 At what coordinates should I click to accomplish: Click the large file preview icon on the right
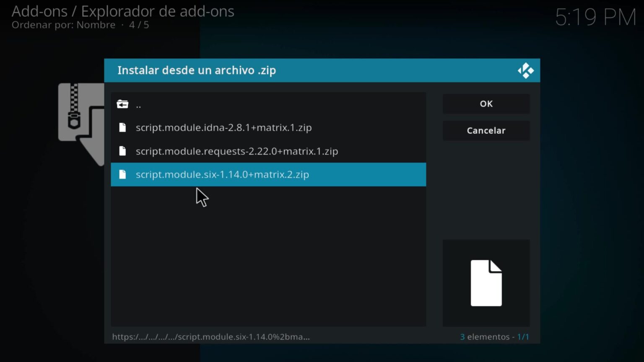pyautogui.click(x=486, y=283)
